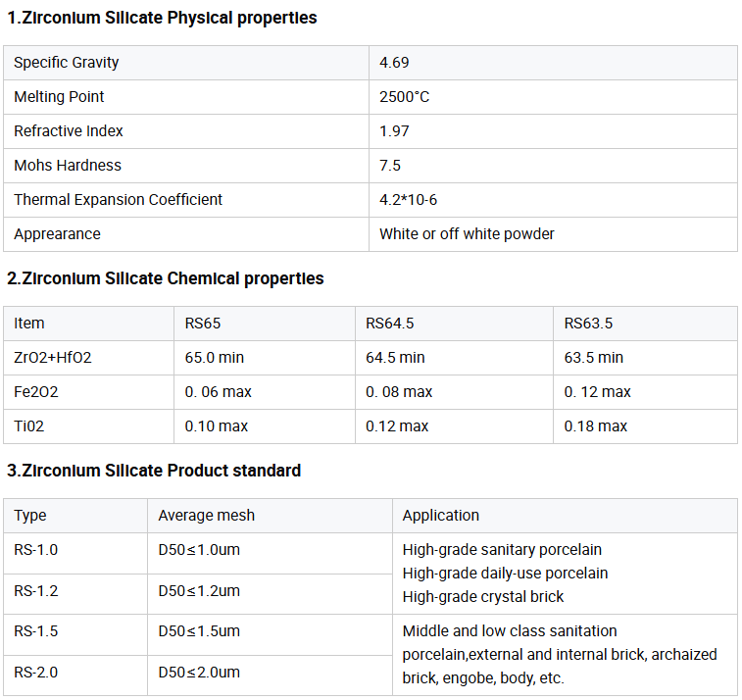Click the Specific Gravity cell
The height and width of the screenshot is (700, 742).
tap(186, 63)
